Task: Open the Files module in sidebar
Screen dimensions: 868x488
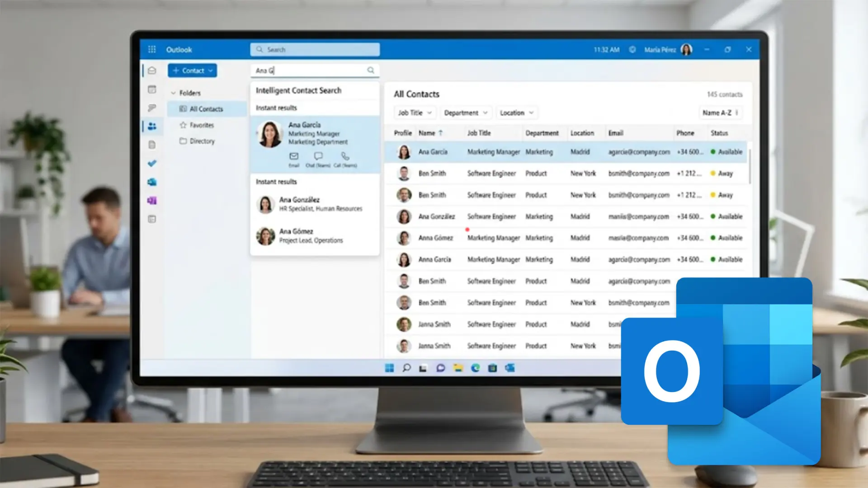Action: [152, 145]
